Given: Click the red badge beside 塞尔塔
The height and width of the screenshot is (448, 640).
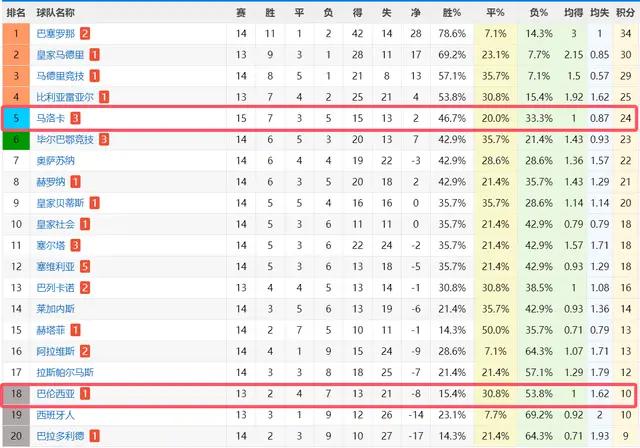Looking at the screenshot, I should point(75,245).
